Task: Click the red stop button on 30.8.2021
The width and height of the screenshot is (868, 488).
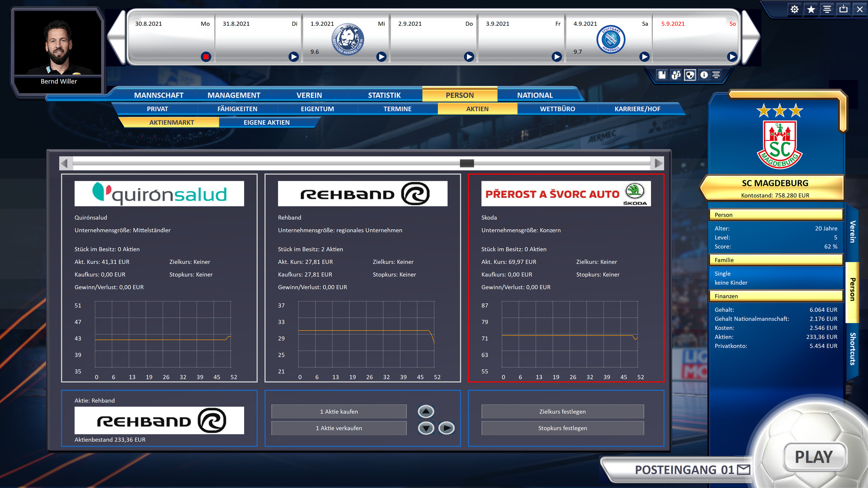Action: 206,56
